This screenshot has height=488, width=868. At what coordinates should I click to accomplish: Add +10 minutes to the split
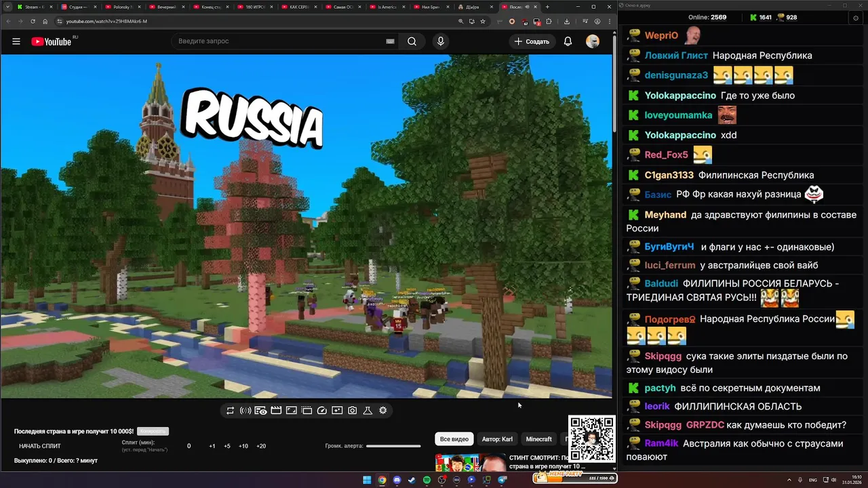click(243, 446)
